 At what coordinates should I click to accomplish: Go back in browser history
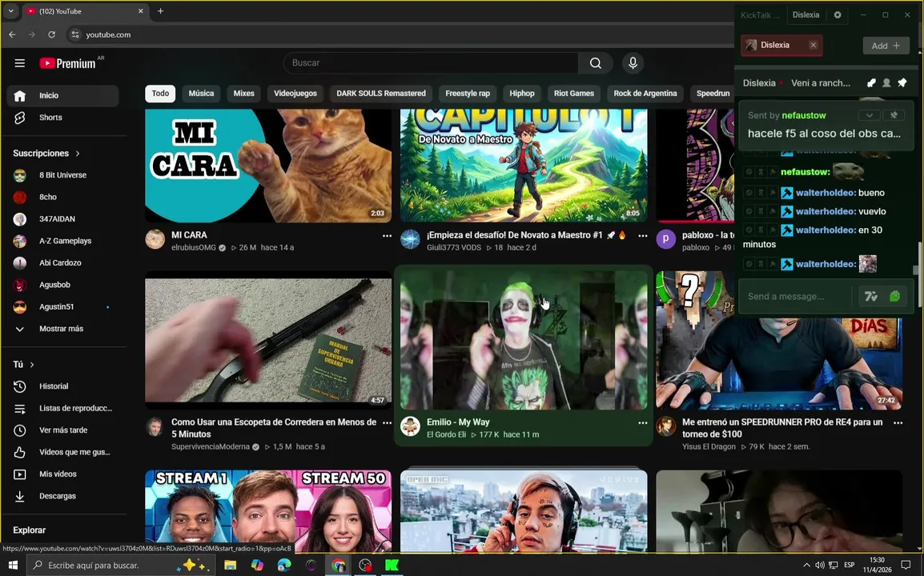click(x=12, y=34)
